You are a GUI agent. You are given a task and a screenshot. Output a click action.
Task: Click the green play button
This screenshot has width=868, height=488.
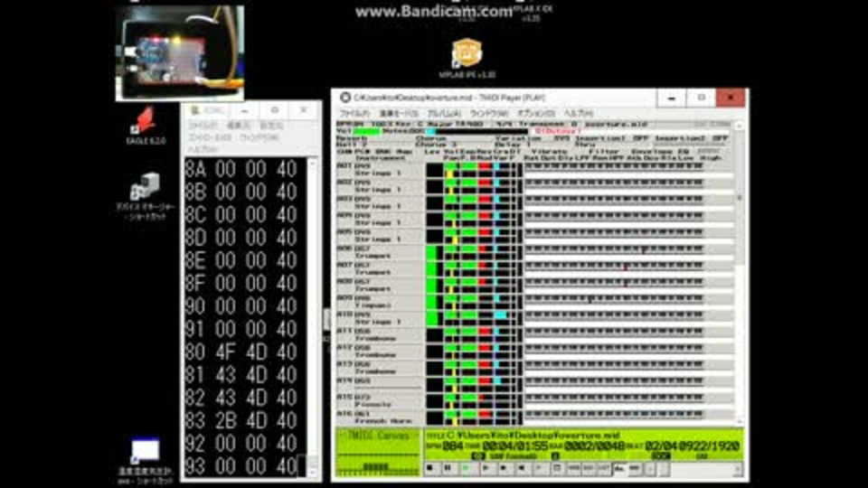coord(467,469)
